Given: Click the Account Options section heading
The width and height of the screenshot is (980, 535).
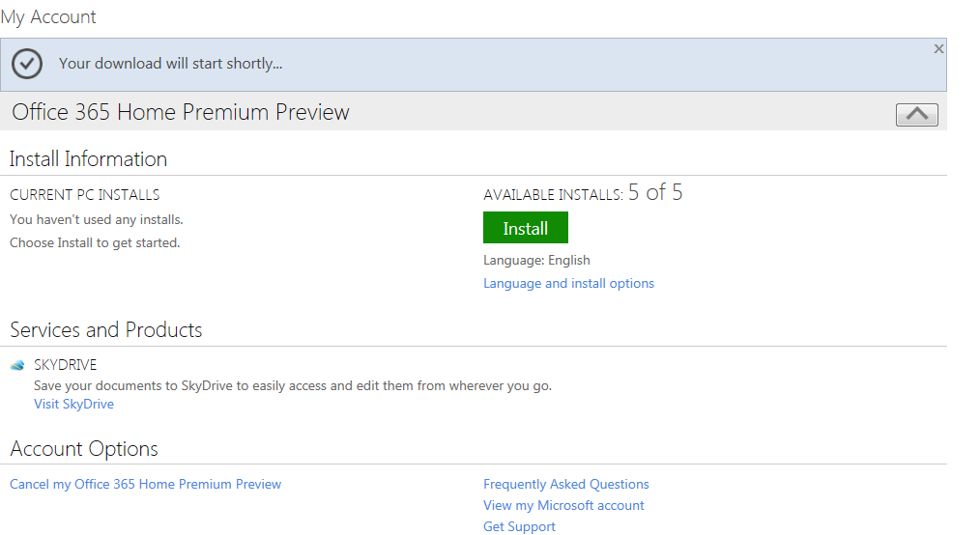Looking at the screenshot, I should pyautogui.click(x=83, y=449).
